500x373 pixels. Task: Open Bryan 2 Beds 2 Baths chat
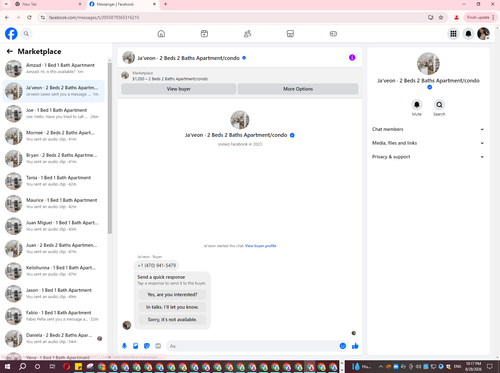[x=54, y=158]
